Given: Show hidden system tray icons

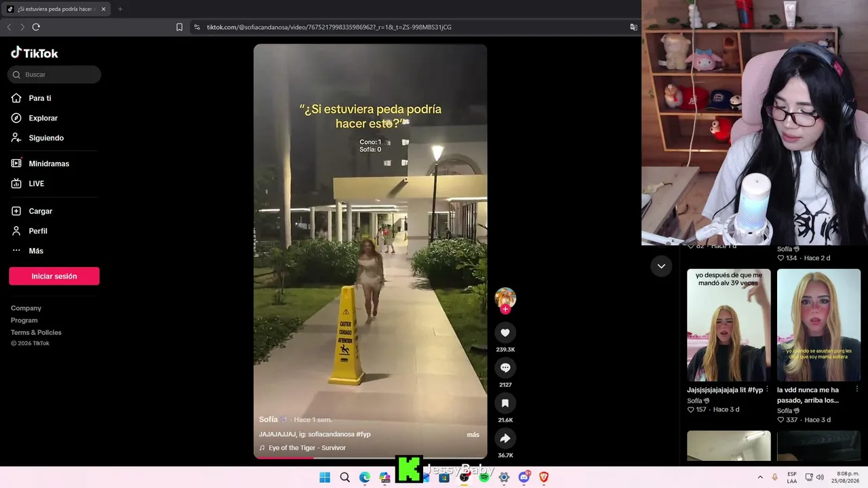Looking at the screenshot, I should (760, 477).
